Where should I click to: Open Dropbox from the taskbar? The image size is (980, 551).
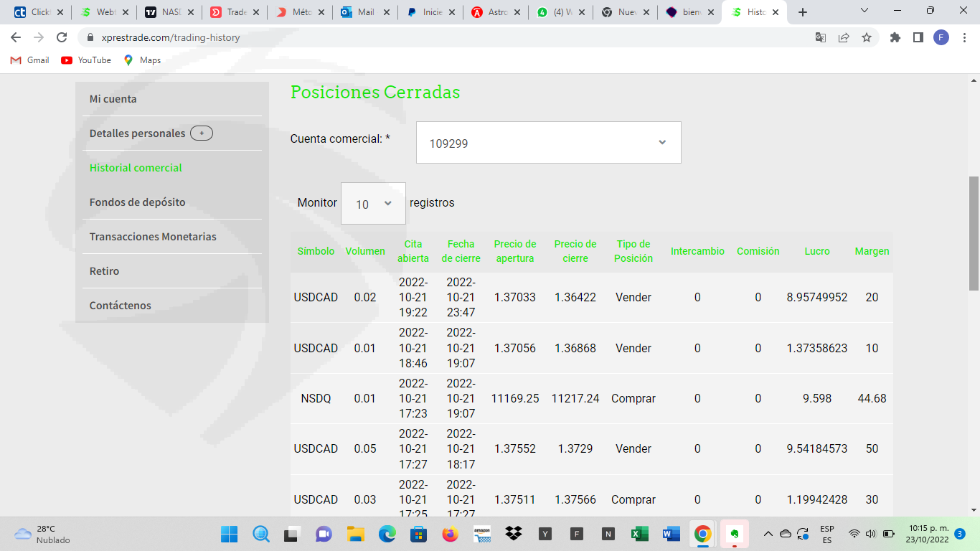(x=514, y=534)
